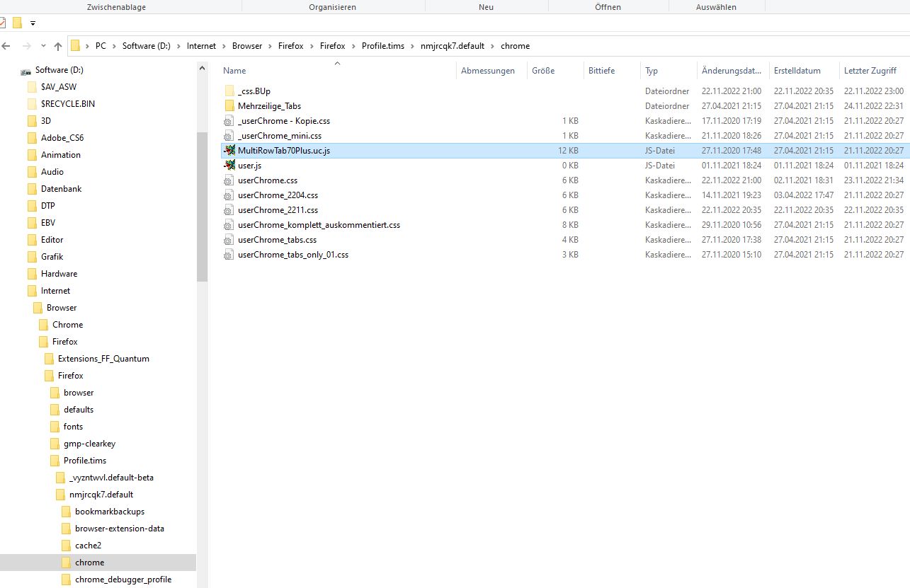Select the Adobe_CS6 folder in navigation tree
Viewport: 910px width, 588px height.
coord(62,138)
